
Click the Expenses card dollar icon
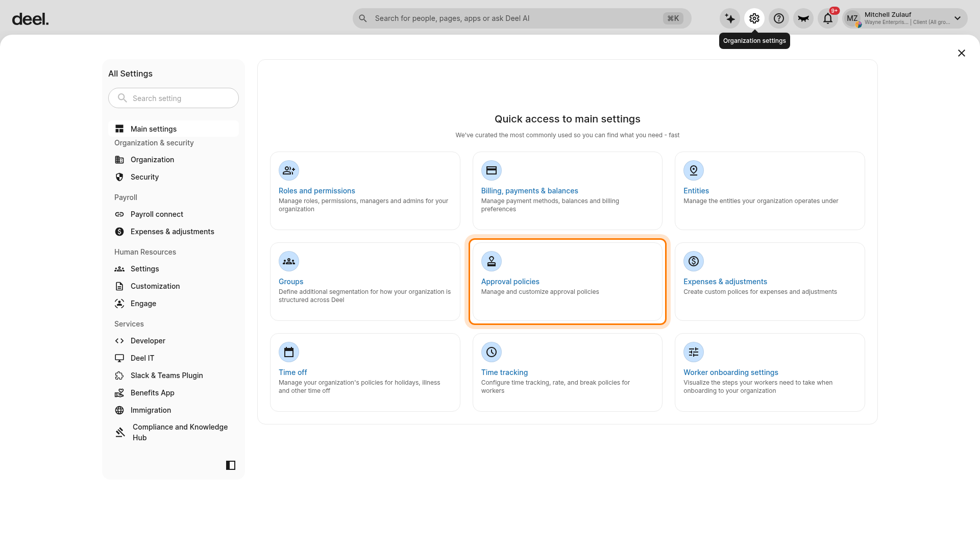[x=694, y=261]
